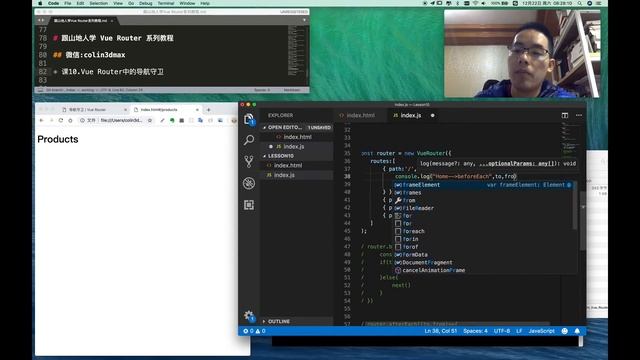Open the Manage gear in VS Code
The width and height of the screenshot is (640, 360).
tap(249, 316)
